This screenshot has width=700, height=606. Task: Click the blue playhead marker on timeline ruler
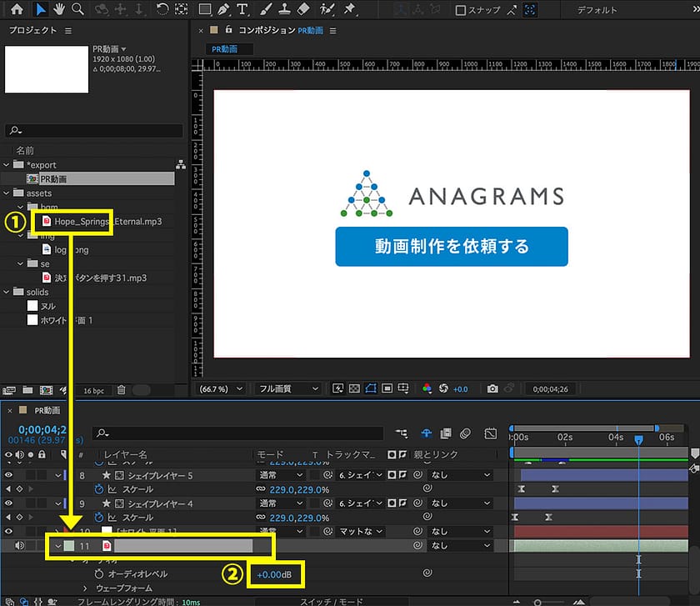pos(638,438)
